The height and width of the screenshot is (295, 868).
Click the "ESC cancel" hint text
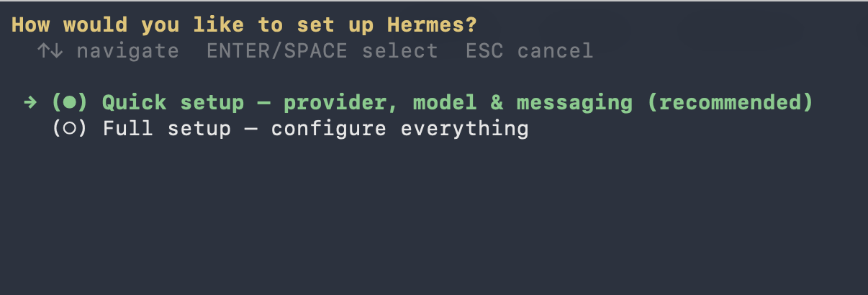click(530, 51)
